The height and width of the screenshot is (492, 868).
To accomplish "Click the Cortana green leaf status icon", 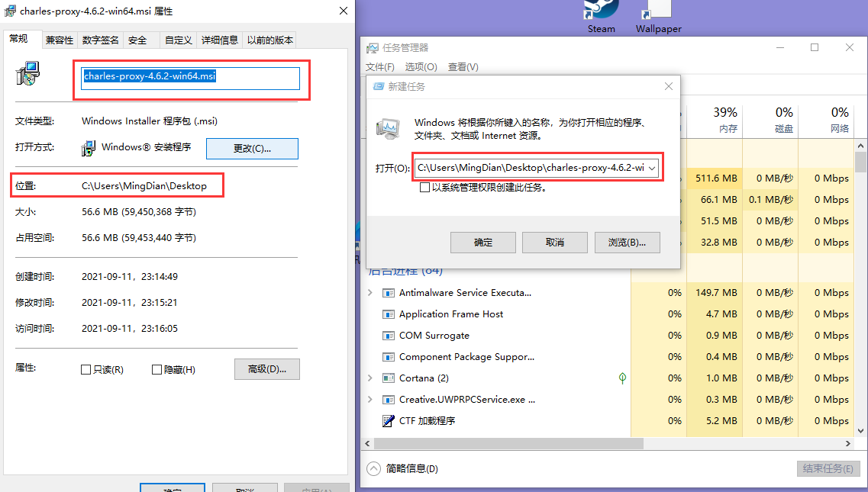I will tap(622, 378).
